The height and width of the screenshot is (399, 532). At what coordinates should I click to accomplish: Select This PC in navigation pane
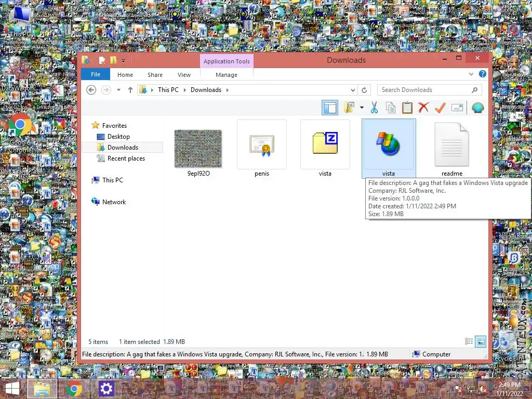point(112,180)
